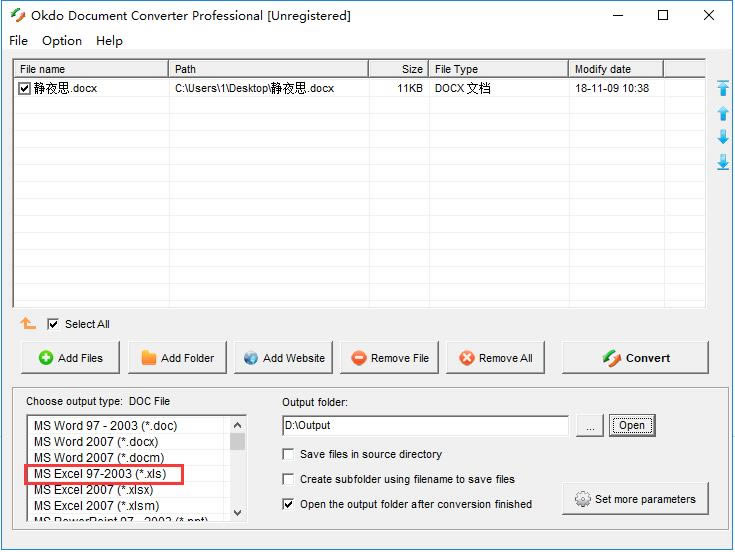Click the move-down arrow icon
The height and width of the screenshot is (552, 735).
(x=723, y=138)
